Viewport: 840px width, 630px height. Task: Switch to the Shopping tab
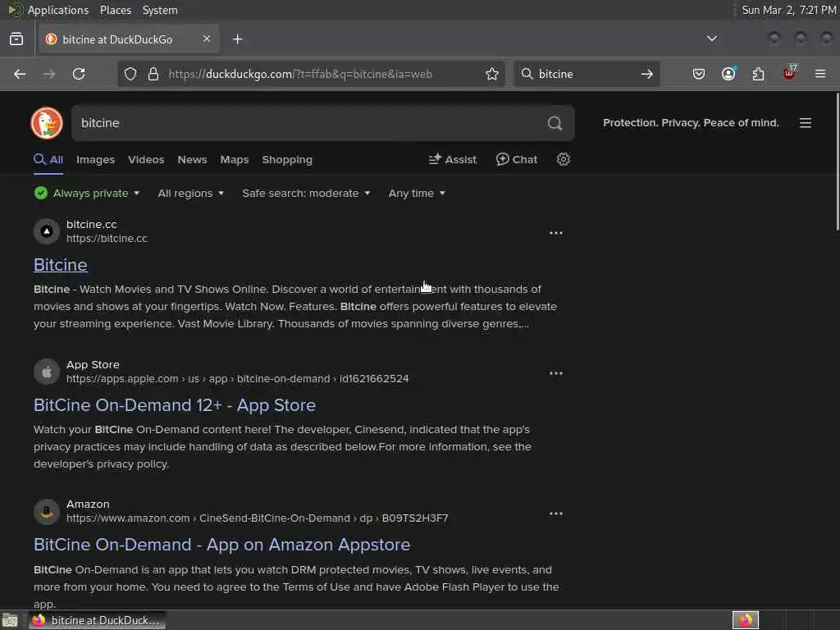coord(287,160)
